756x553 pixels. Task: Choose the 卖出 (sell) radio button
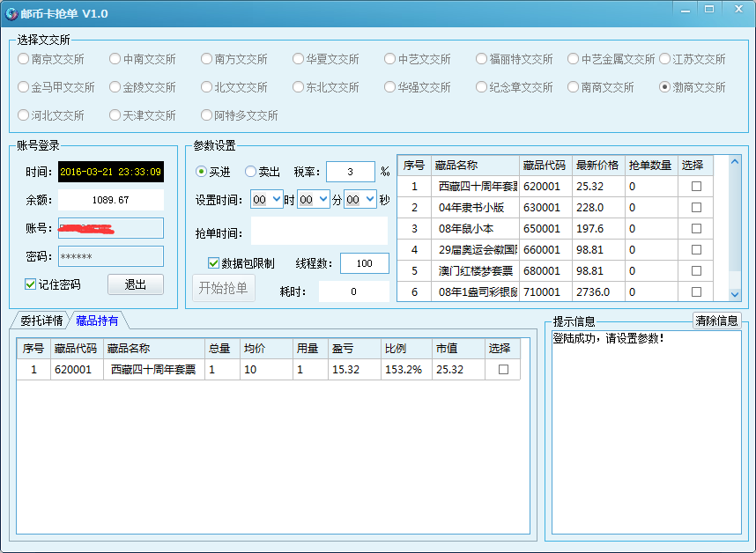point(251,172)
